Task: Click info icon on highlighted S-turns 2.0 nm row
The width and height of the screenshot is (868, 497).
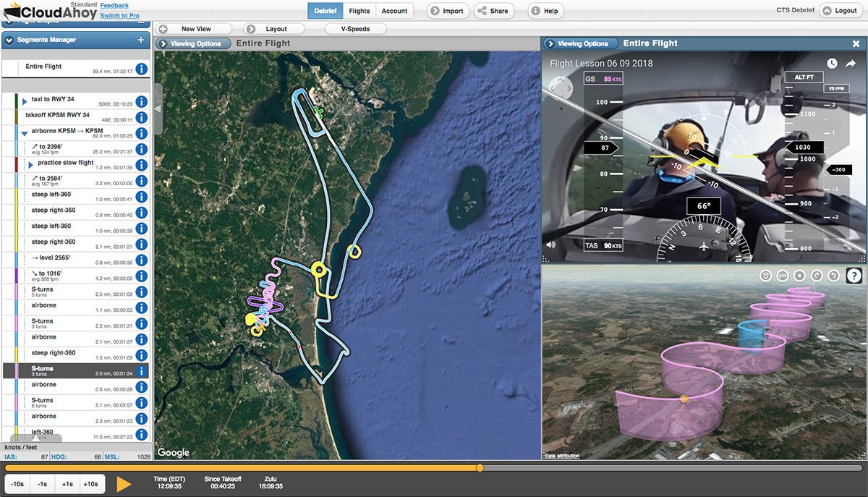Action: tap(142, 371)
